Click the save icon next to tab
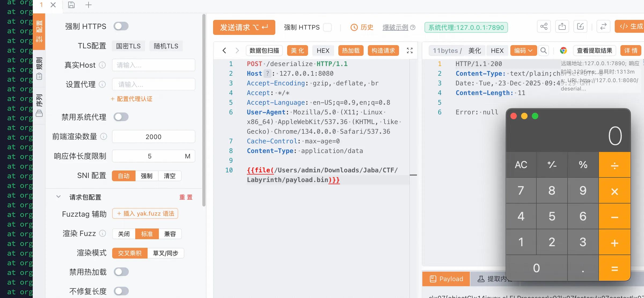The image size is (644, 298). 71,5
